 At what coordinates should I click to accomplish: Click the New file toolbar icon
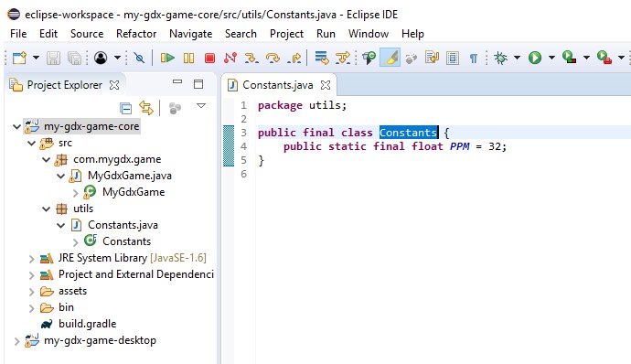click(19, 58)
